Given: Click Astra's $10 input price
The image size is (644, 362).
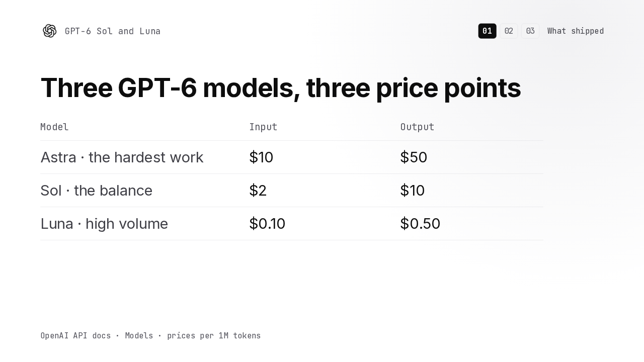Looking at the screenshot, I should (261, 157).
